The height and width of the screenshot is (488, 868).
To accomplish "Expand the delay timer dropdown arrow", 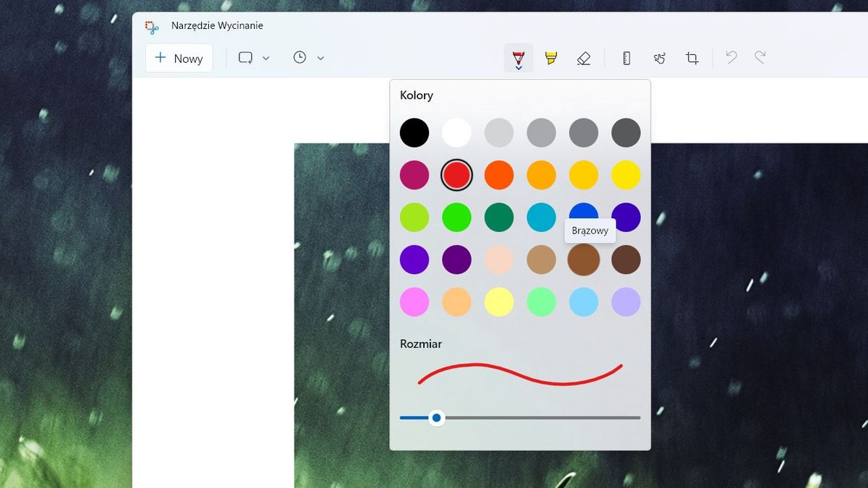I will 320,59.
